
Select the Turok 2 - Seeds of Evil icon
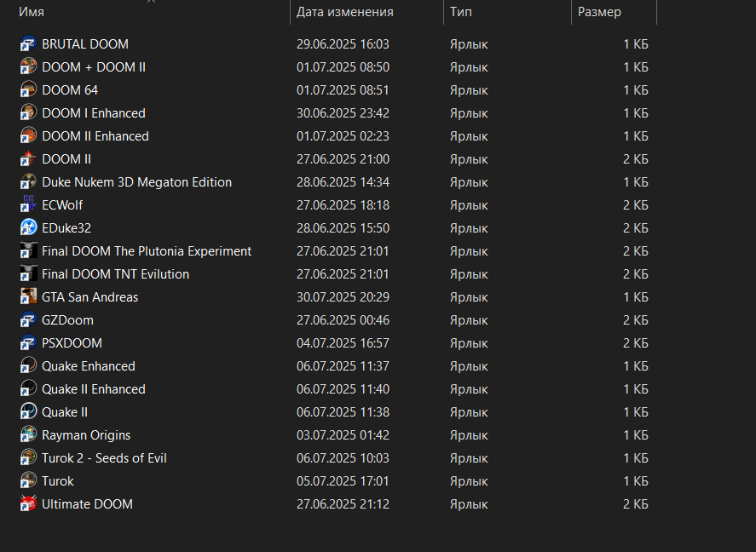coord(28,458)
